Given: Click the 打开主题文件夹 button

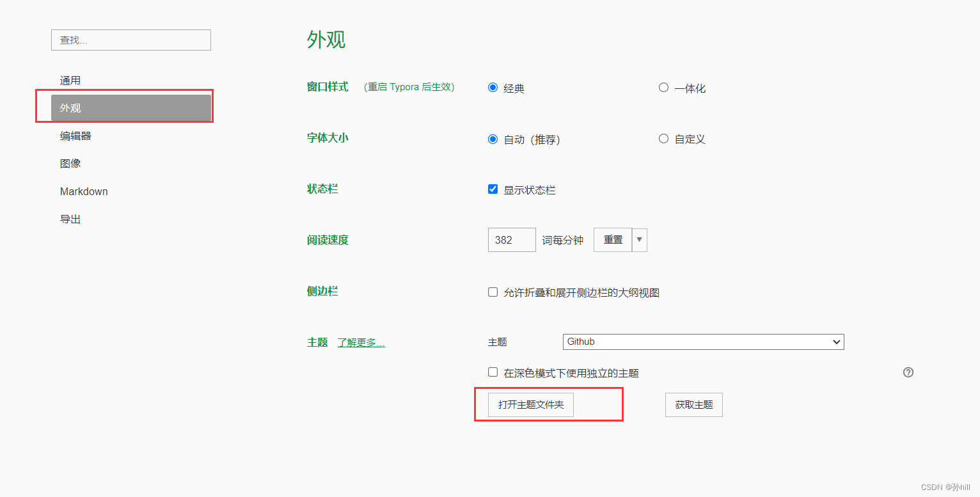Looking at the screenshot, I should (x=531, y=405).
